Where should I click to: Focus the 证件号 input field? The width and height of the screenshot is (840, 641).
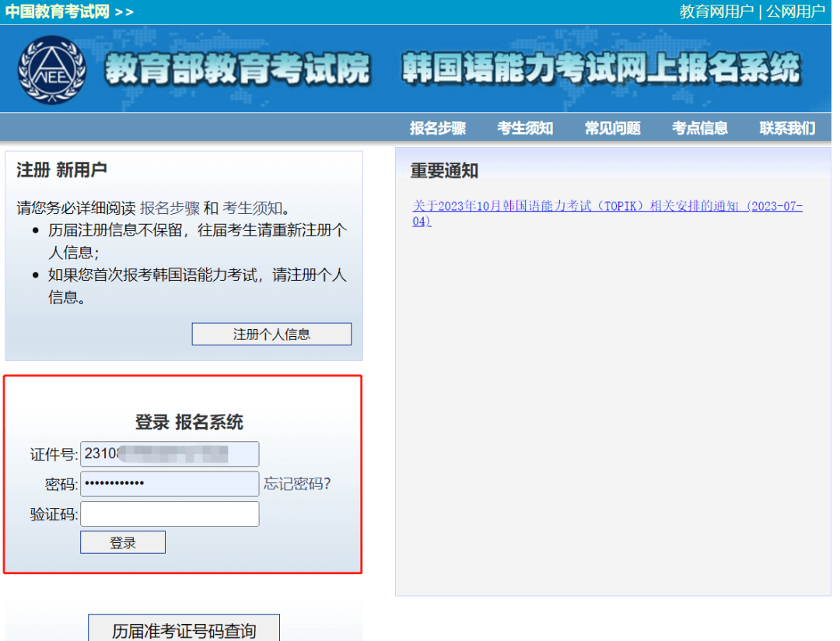point(170,454)
